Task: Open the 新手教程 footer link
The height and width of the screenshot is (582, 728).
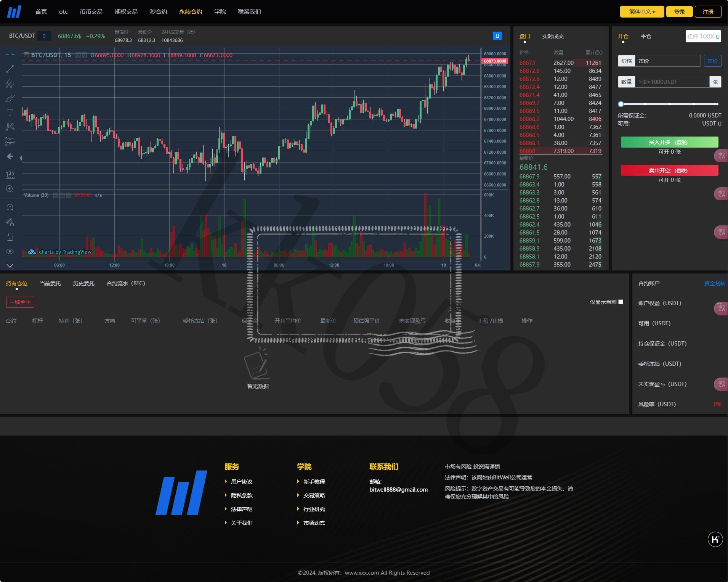Action: (314, 482)
